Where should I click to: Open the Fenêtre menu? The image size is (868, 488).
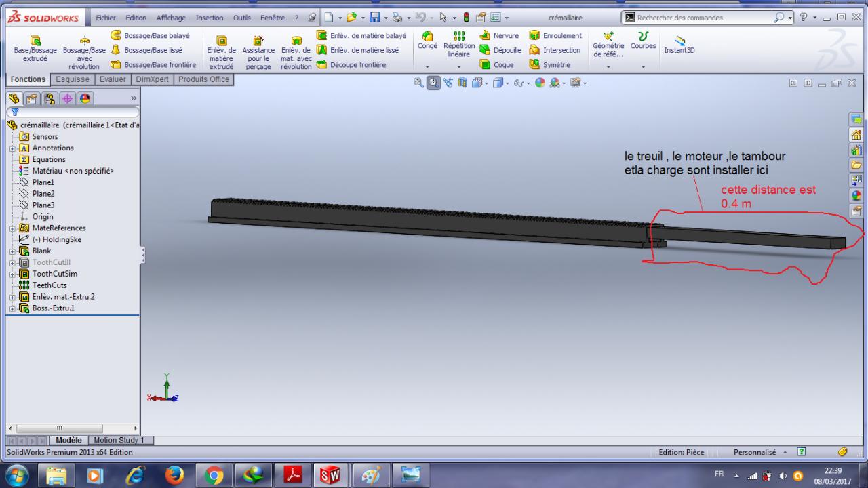coord(273,18)
